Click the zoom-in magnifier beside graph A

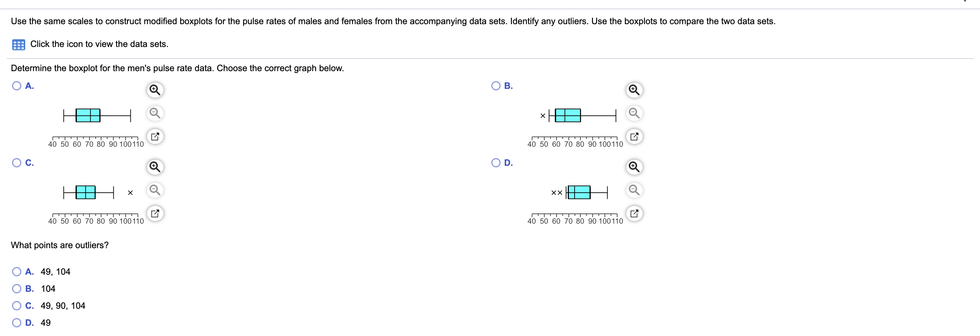click(155, 90)
